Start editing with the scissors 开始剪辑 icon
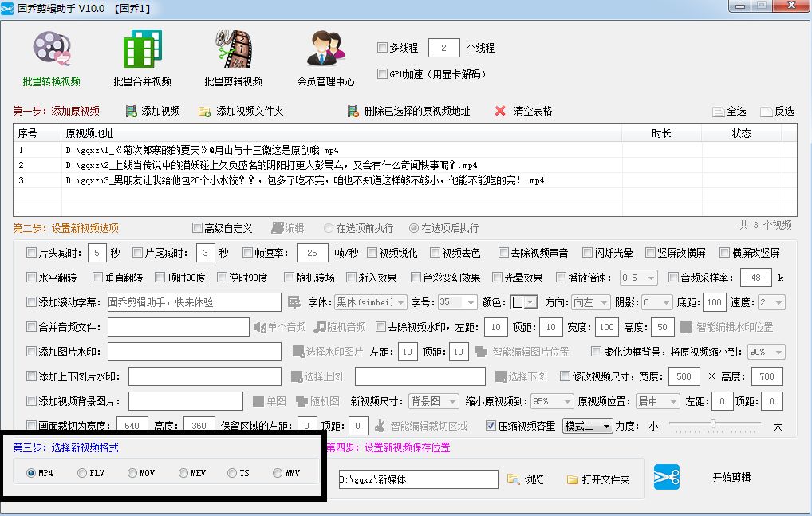This screenshot has width=812, height=516. (666, 479)
